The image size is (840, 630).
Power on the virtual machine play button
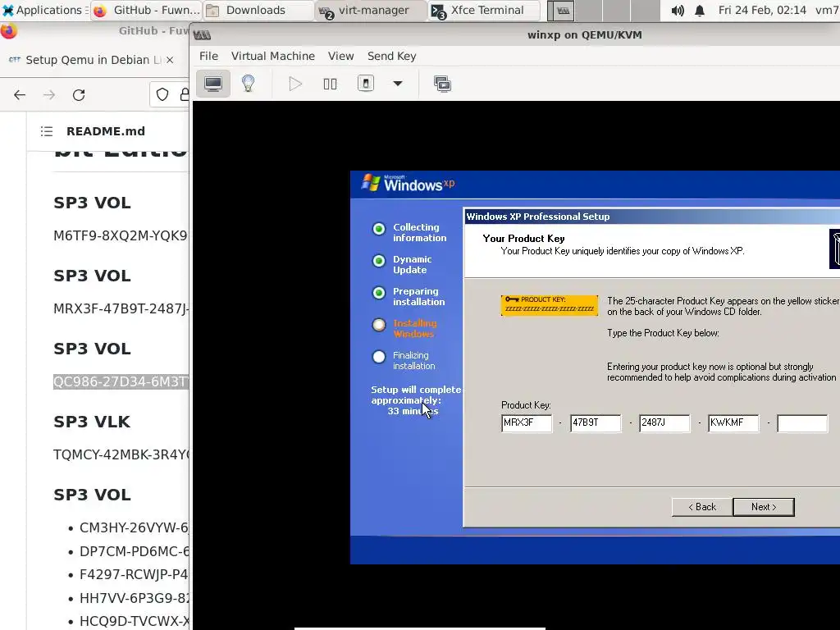click(x=295, y=84)
